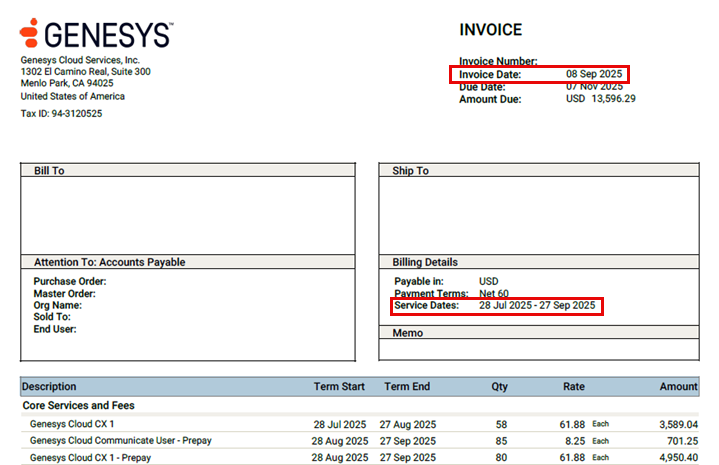Click the Bill To section header
This screenshot has width=719, height=465.
(x=49, y=171)
